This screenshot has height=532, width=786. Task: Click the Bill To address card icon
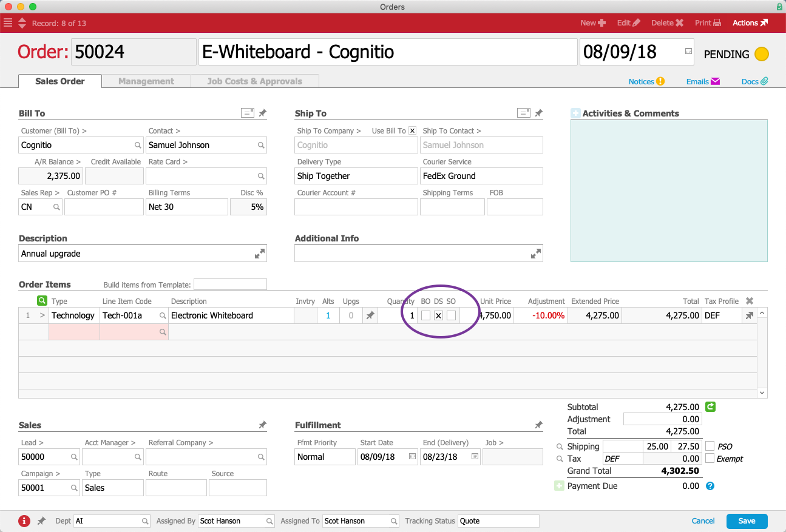pos(247,113)
